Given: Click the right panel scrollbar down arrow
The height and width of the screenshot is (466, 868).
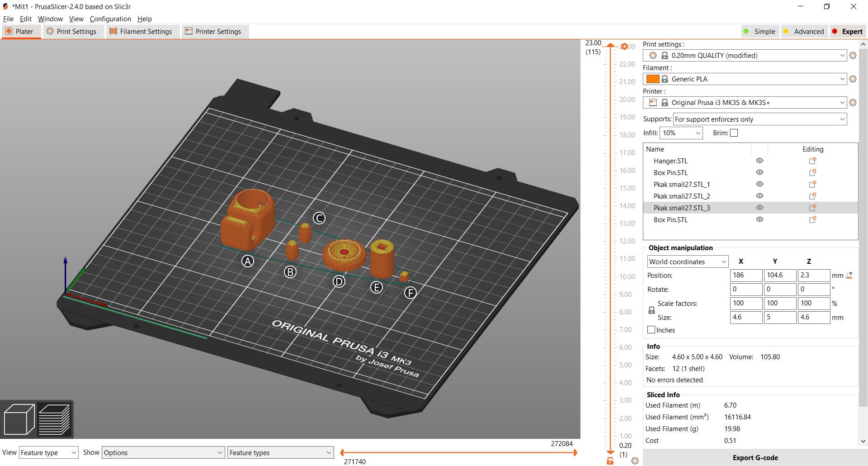Looking at the screenshot, I should (863, 441).
